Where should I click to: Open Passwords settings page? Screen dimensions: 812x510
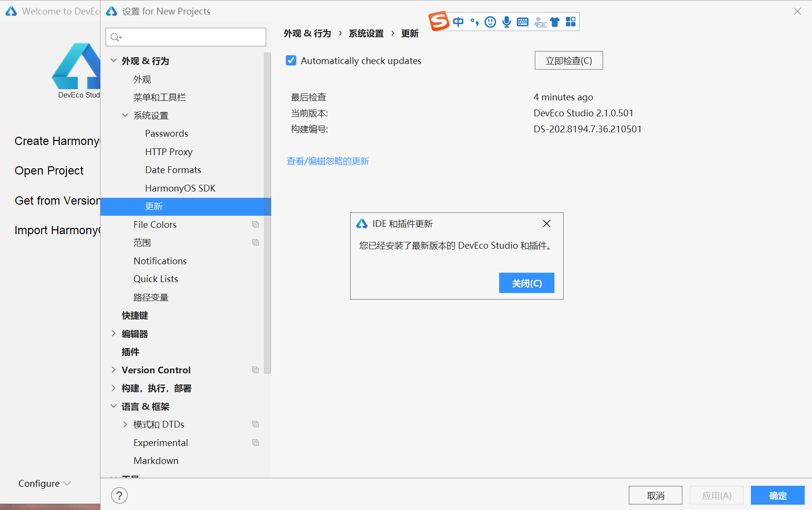coord(166,133)
